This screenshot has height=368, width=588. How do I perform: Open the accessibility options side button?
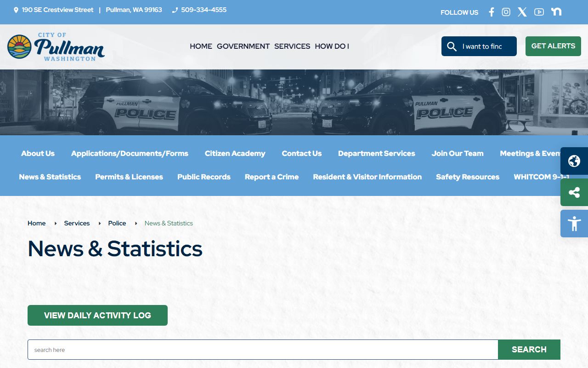coord(574,224)
